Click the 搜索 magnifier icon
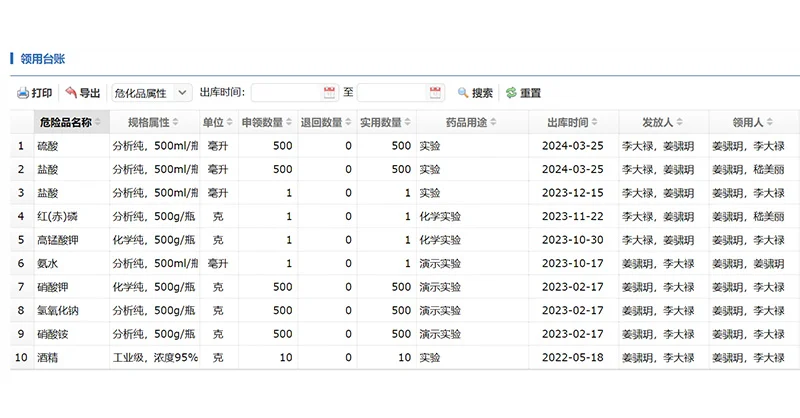Viewport: 800px width, 418px height. click(x=463, y=93)
